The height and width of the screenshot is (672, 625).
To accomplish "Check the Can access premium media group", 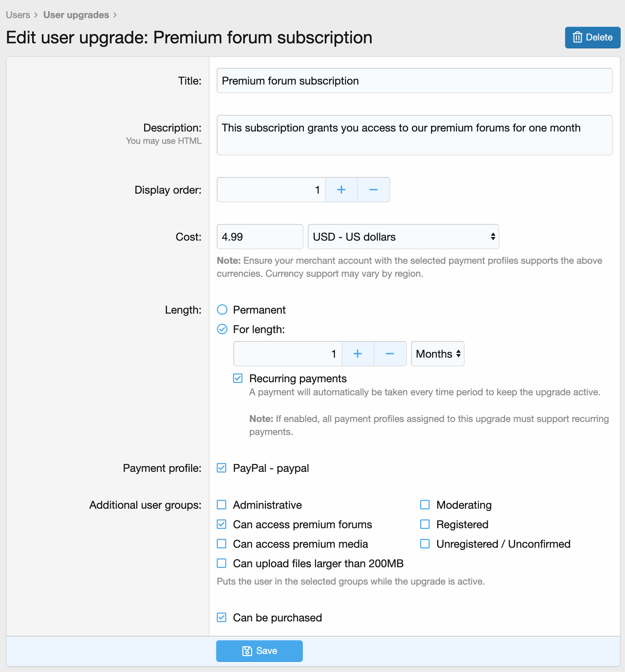I will [221, 544].
